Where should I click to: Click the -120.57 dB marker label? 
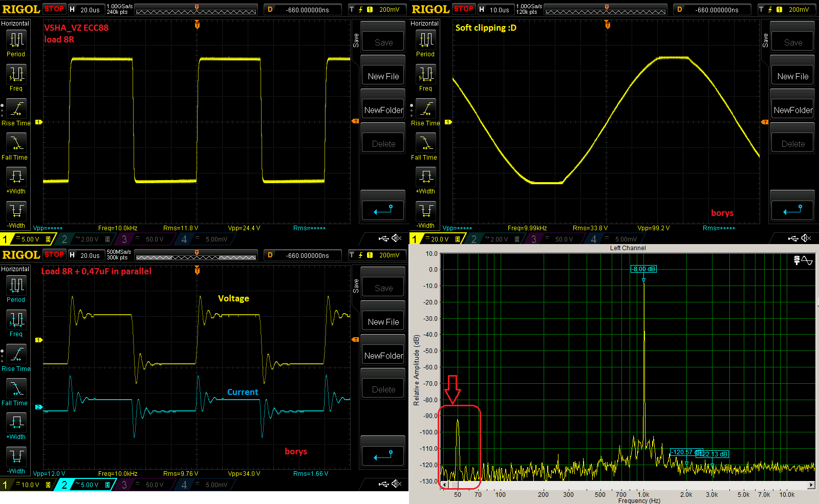coord(685,452)
